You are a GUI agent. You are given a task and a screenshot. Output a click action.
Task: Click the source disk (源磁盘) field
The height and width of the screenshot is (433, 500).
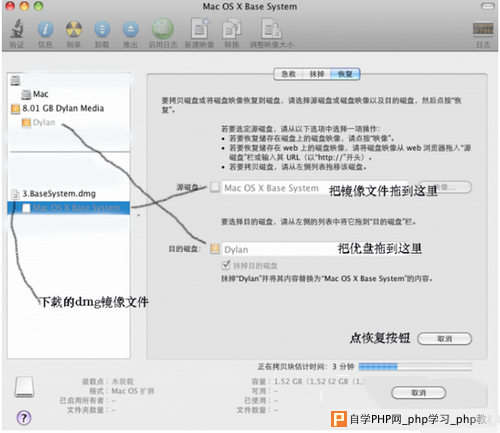point(315,188)
